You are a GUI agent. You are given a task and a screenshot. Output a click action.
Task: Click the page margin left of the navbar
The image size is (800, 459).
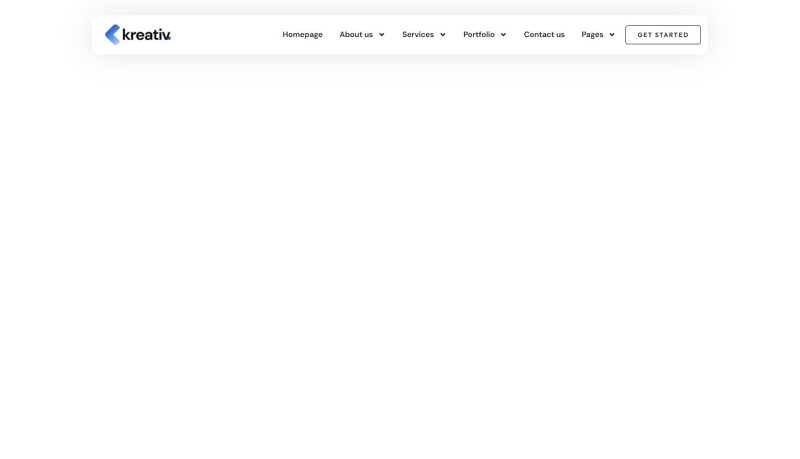click(x=45, y=35)
